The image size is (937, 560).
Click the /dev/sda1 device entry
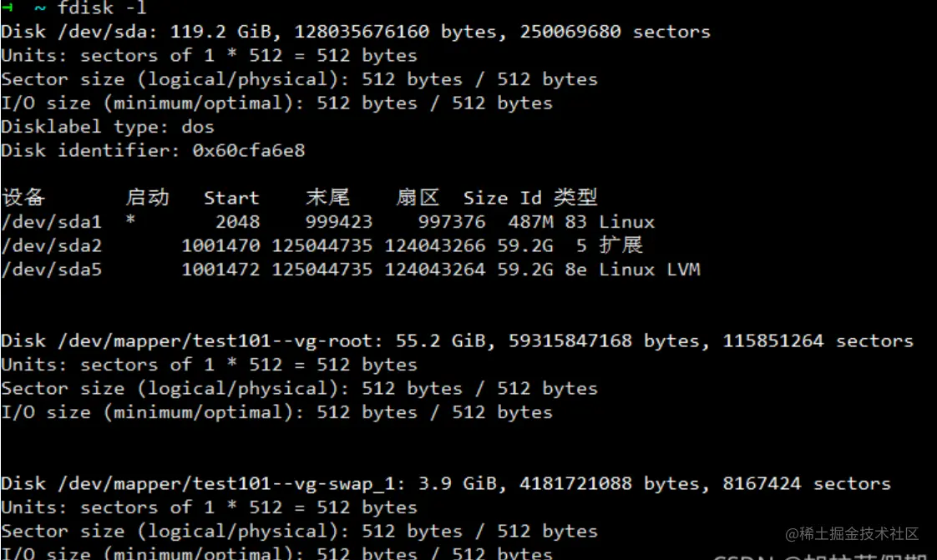pyautogui.click(x=52, y=222)
